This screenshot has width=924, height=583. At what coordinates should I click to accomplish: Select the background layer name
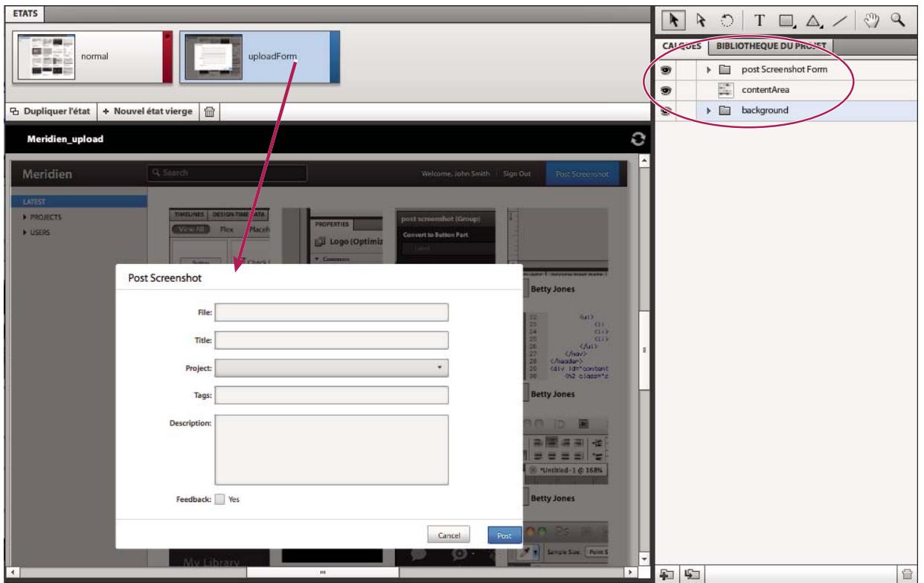click(x=764, y=111)
